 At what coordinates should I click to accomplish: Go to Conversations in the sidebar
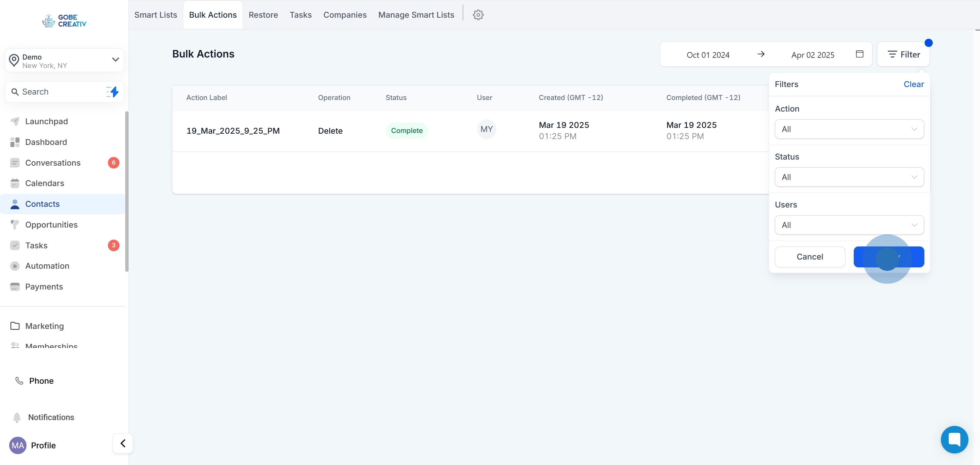pyautogui.click(x=53, y=163)
